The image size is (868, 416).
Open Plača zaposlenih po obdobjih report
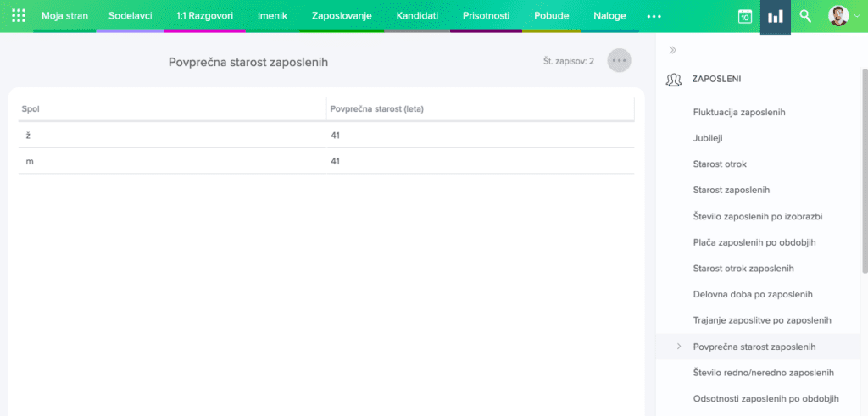(x=754, y=242)
